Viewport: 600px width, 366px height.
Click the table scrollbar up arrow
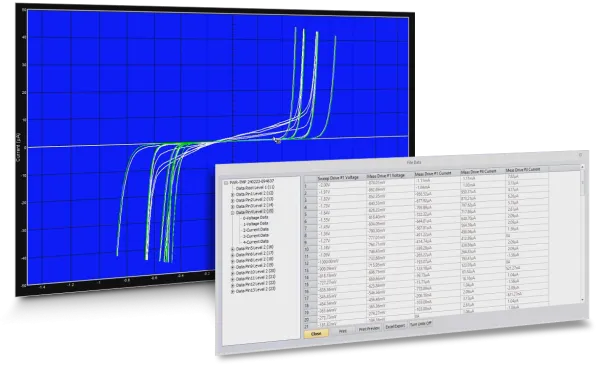click(x=582, y=167)
